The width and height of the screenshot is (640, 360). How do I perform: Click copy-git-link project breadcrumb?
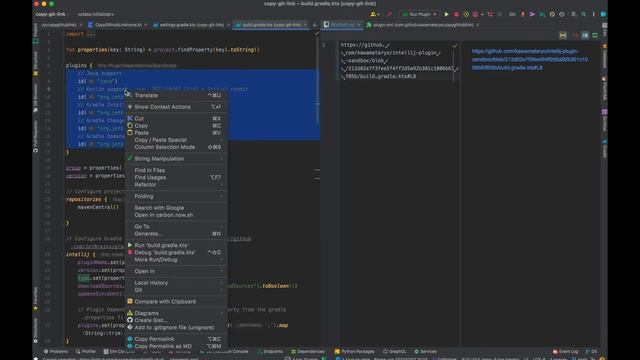click(51, 14)
